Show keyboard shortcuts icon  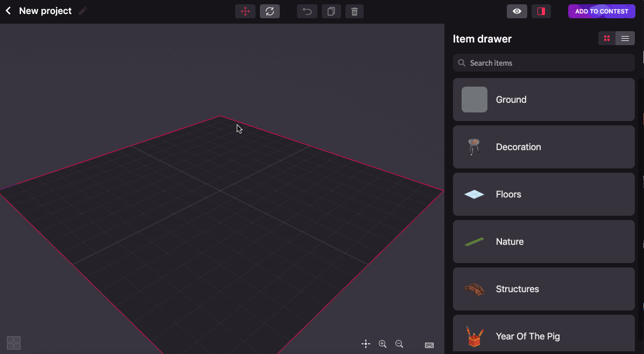click(429, 345)
